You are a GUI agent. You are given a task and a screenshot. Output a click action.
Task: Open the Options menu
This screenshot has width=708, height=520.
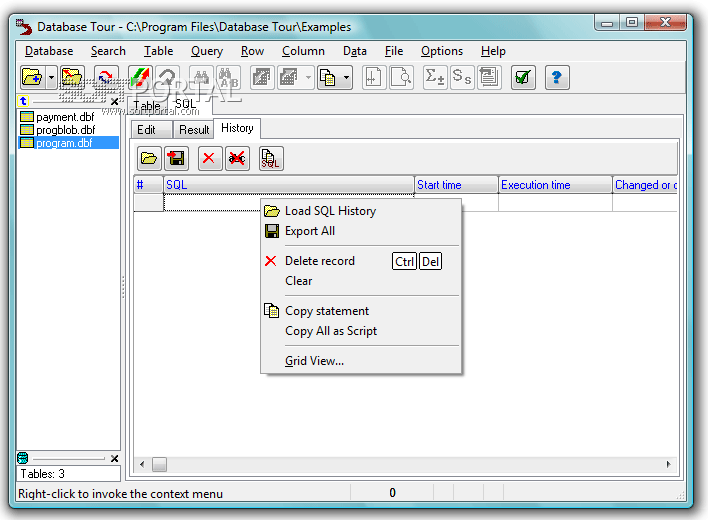click(x=442, y=51)
